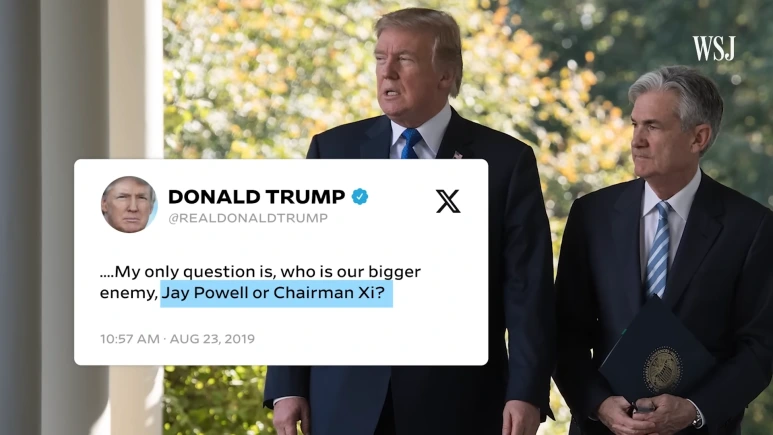Click the word "enemy," in the tweet
The image size is (773, 435).
coord(129,293)
